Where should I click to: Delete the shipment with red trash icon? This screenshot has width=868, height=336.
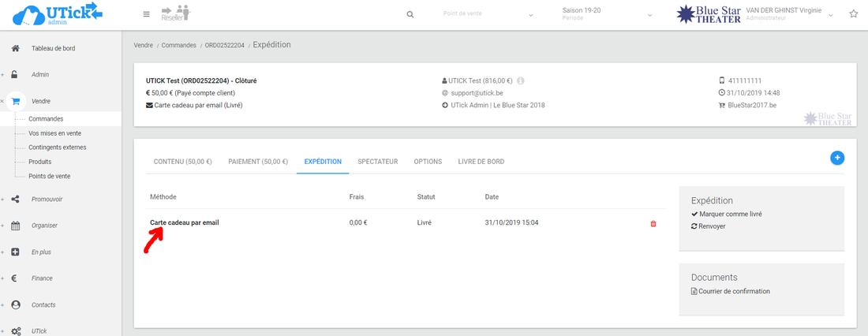tap(653, 223)
